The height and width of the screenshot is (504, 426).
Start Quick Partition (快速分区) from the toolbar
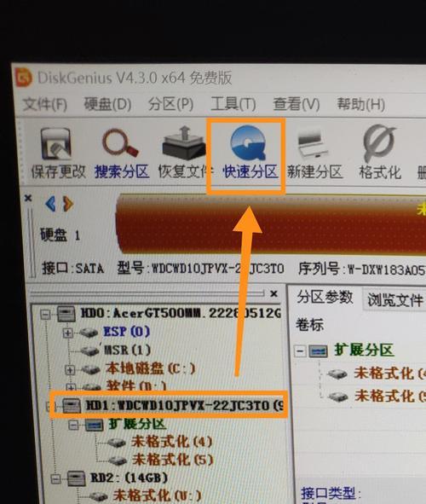(x=250, y=153)
